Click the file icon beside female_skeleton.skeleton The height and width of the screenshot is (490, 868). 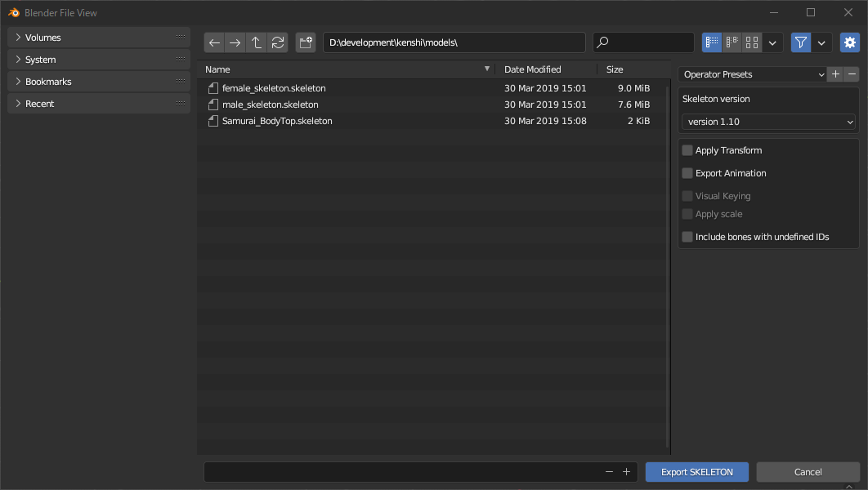[x=213, y=88]
